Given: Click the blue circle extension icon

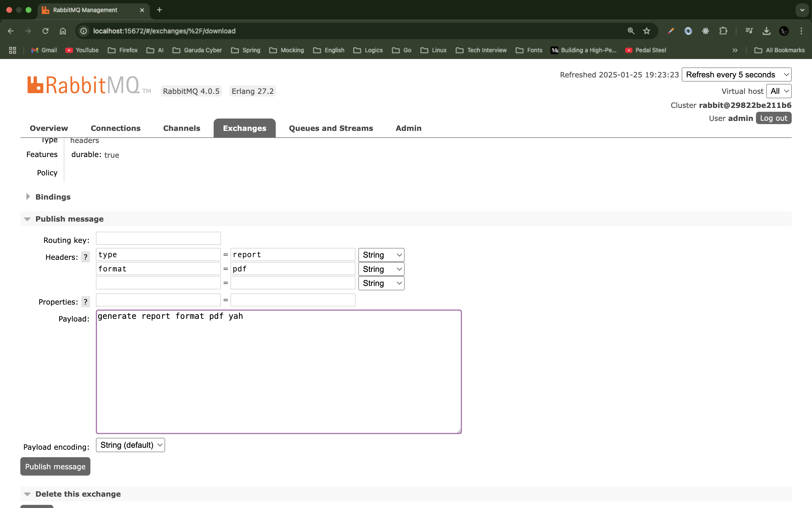Looking at the screenshot, I should click(688, 31).
